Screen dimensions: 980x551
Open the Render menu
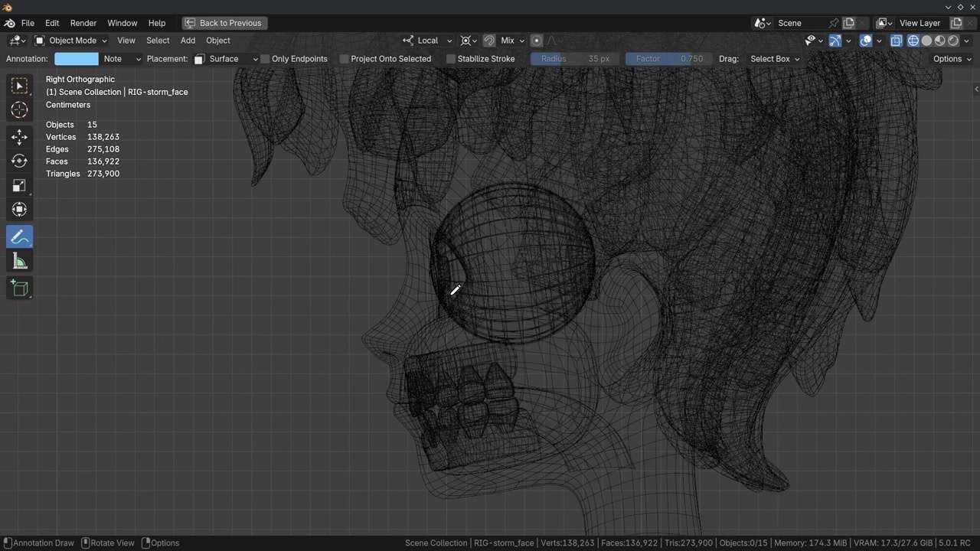pos(83,23)
